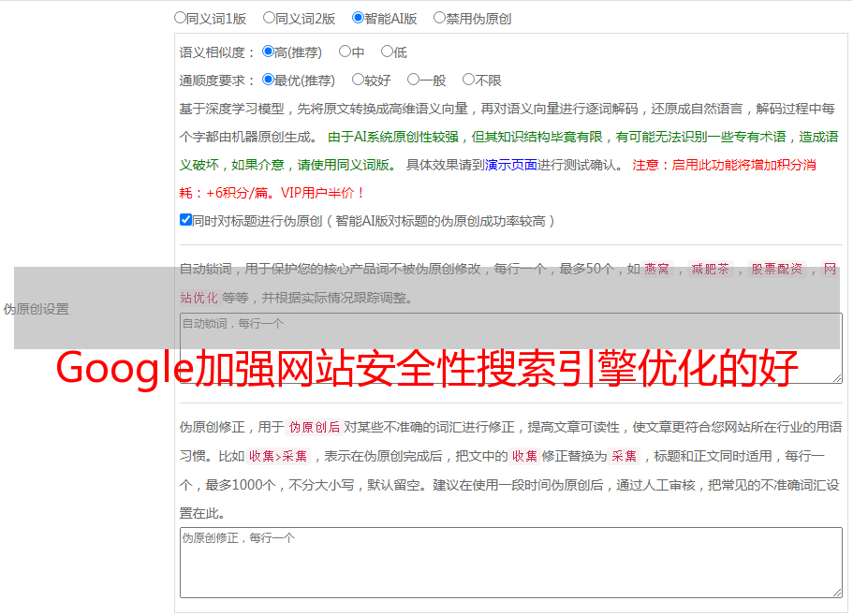Viewport: 853px width, 616px height.
Task: Grab resize handle of 伪原创修正 textarea
Action: [x=837, y=593]
